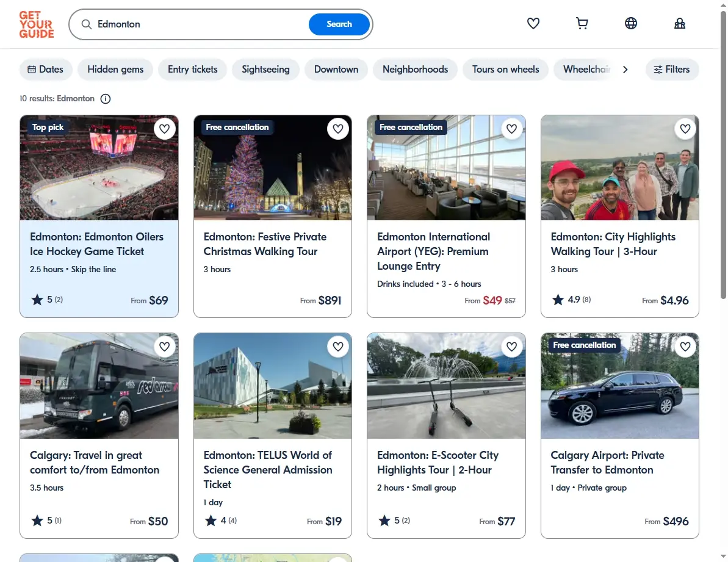Open Edmonton Oilers Ice Hockey Game Ticket title

tap(96, 244)
